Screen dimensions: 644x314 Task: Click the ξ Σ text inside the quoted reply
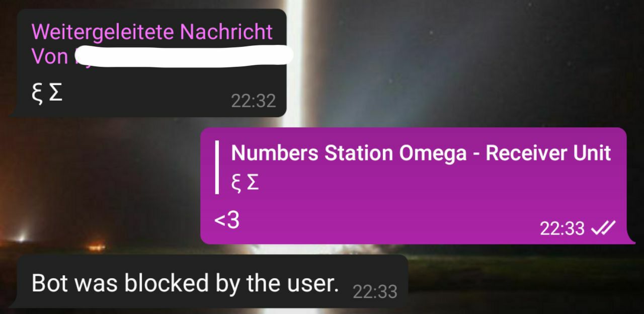point(245,183)
